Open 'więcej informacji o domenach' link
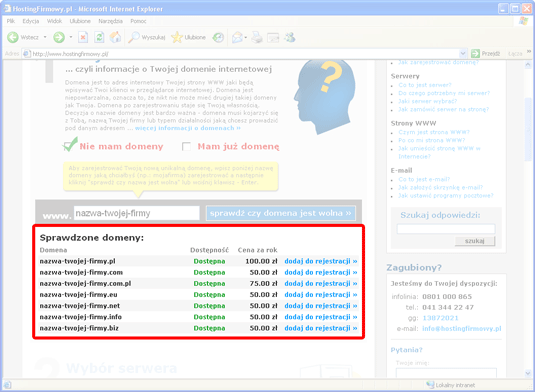Viewport: 535px width, 392px height. point(188,128)
